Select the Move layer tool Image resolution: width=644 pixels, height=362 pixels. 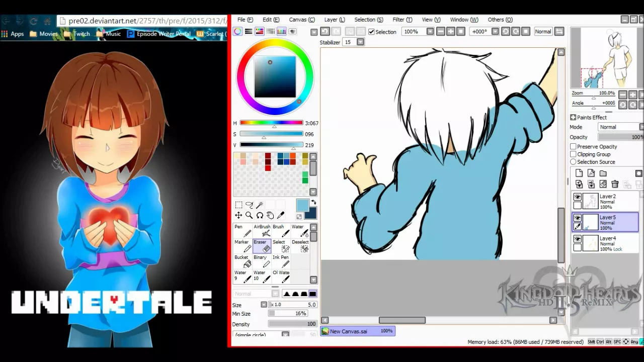(x=238, y=215)
